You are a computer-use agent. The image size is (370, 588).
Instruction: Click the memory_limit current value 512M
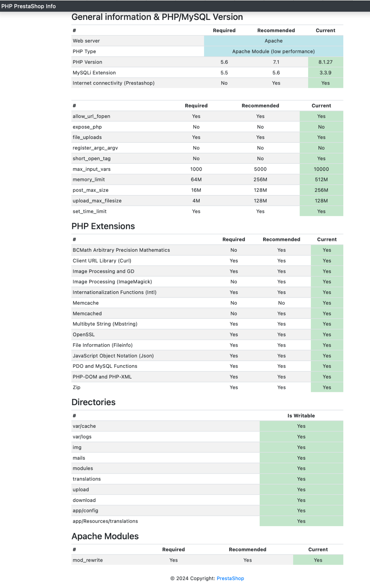point(321,179)
